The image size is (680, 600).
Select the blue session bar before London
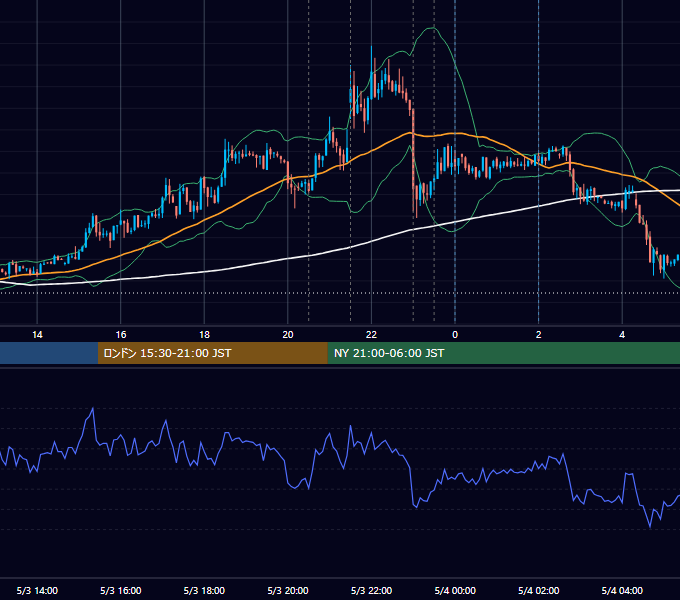click(49, 353)
